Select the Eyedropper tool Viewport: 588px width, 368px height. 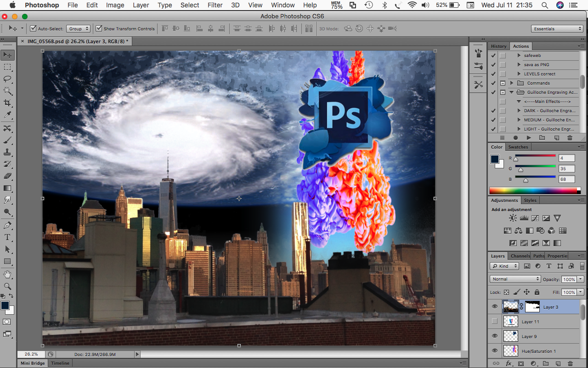(7, 115)
